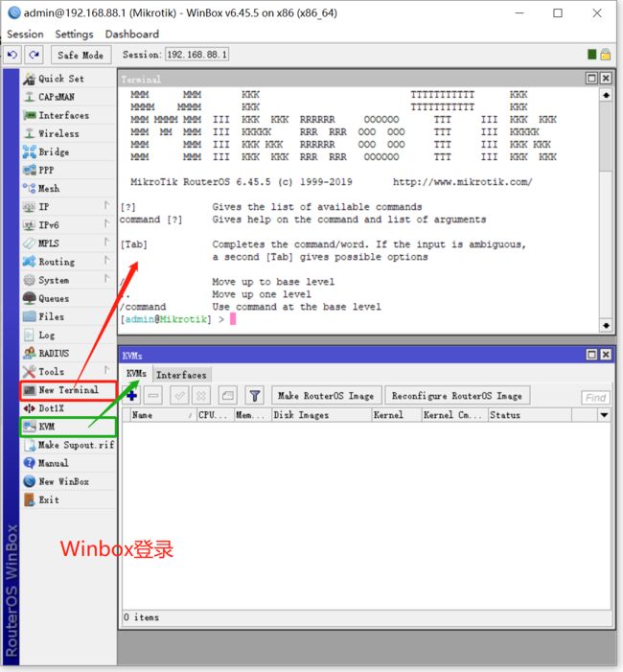Viewport: 623px width, 672px height.
Task: Switch to the Interfaces tab in KVMs
Action: (181, 375)
